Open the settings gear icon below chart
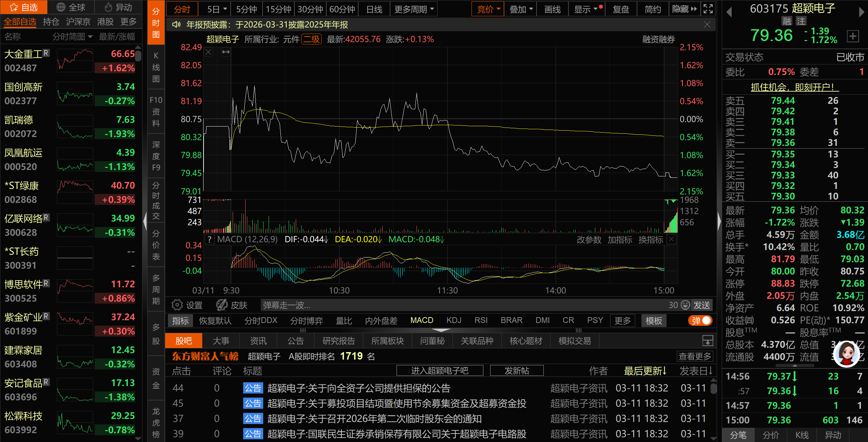Image resolution: width=868 pixels, height=442 pixels. click(x=177, y=305)
